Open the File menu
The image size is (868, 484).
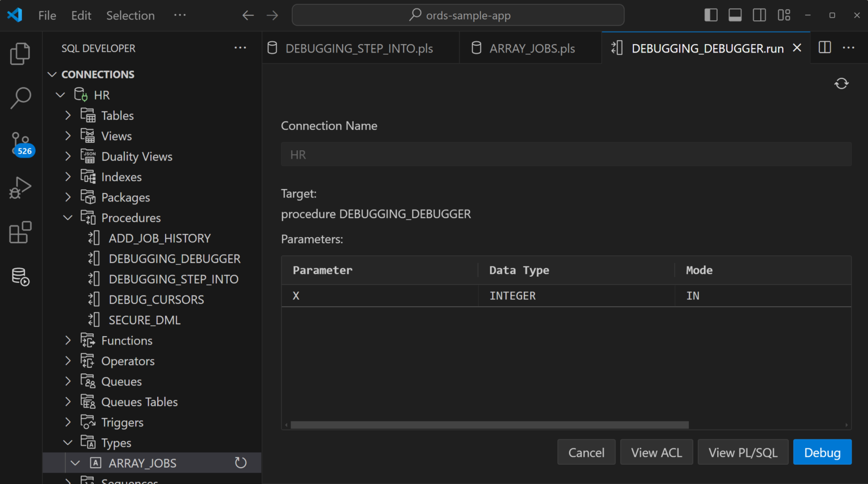47,15
